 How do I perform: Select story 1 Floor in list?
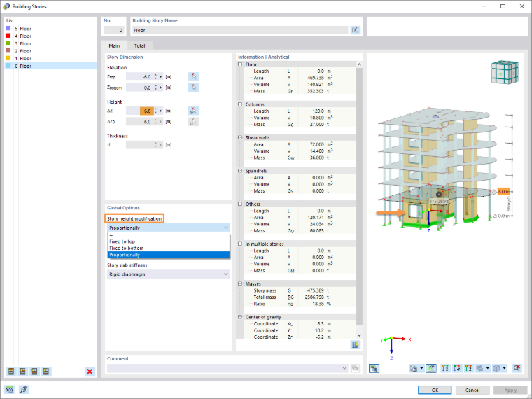pyautogui.click(x=51, y=58)
